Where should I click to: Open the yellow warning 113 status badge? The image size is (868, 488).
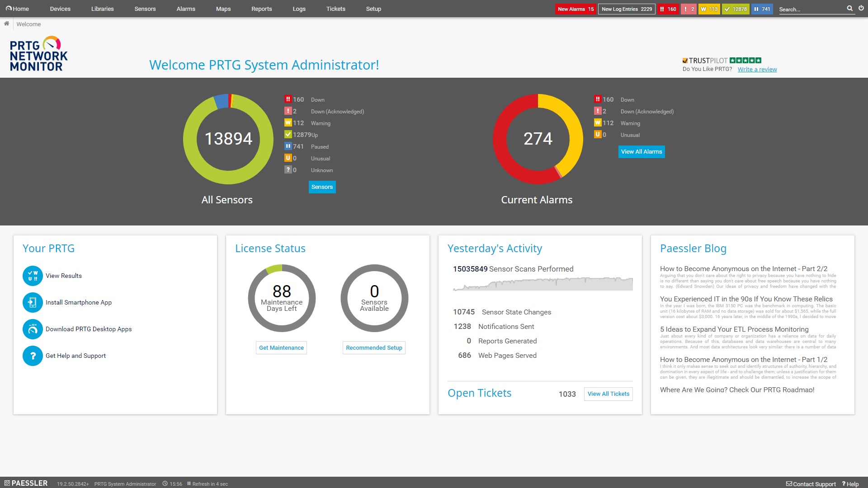click(x=709, y=9)
